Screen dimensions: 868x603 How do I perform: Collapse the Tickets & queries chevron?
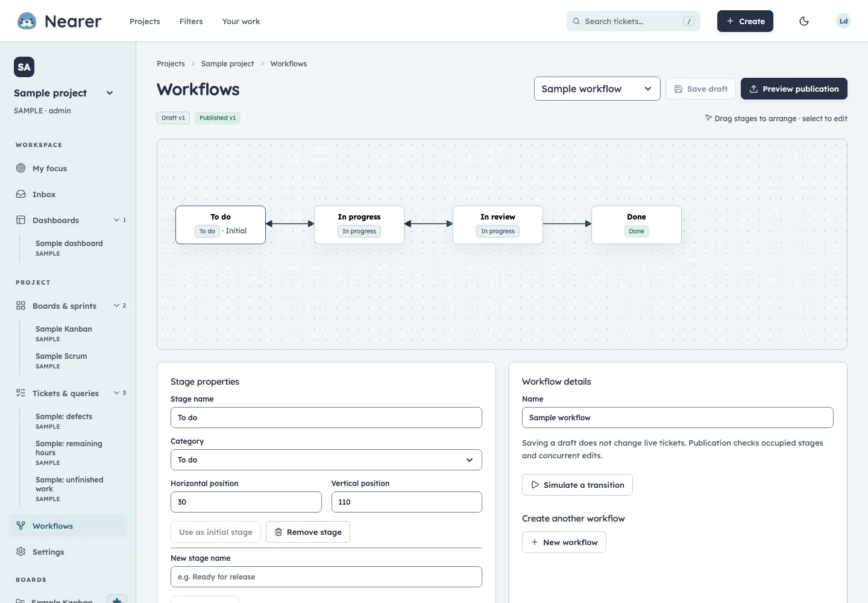click(116, 393)
